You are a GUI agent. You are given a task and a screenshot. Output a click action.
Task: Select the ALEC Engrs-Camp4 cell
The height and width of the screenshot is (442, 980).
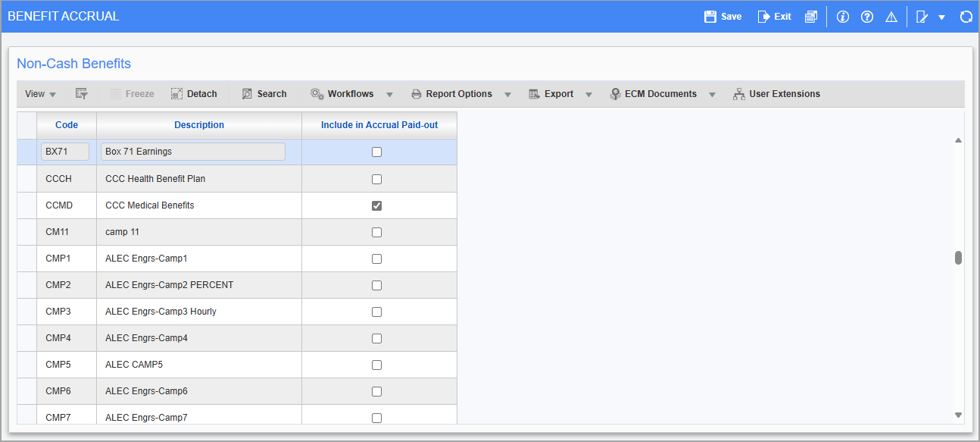pyautogui.click(x=199, y=338)
